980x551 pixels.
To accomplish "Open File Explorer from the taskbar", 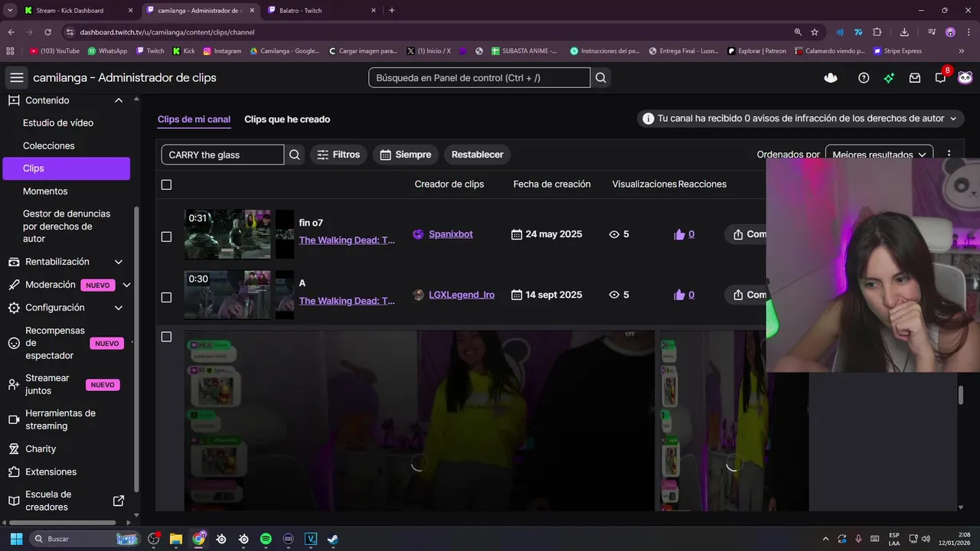I will (175, 539).
